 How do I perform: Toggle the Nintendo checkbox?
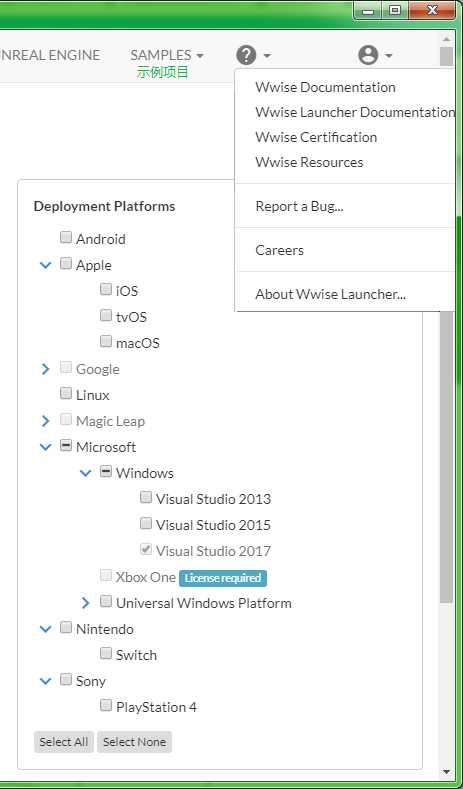(66, 627)
